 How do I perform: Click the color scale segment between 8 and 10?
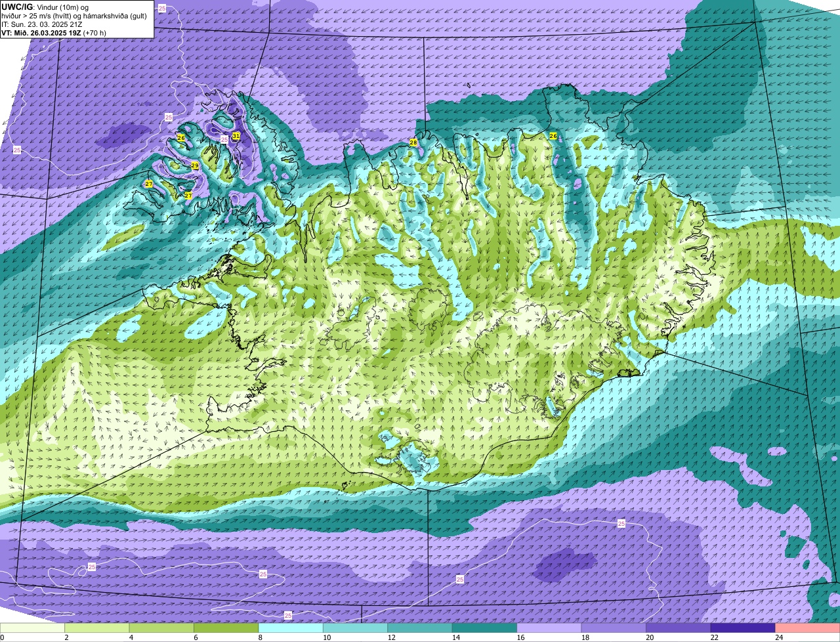tap(291, 628)
